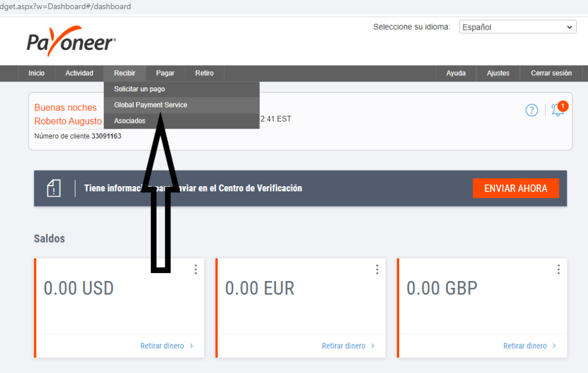
Task: Click Cerrar sesión to log out
Action: 551,73
